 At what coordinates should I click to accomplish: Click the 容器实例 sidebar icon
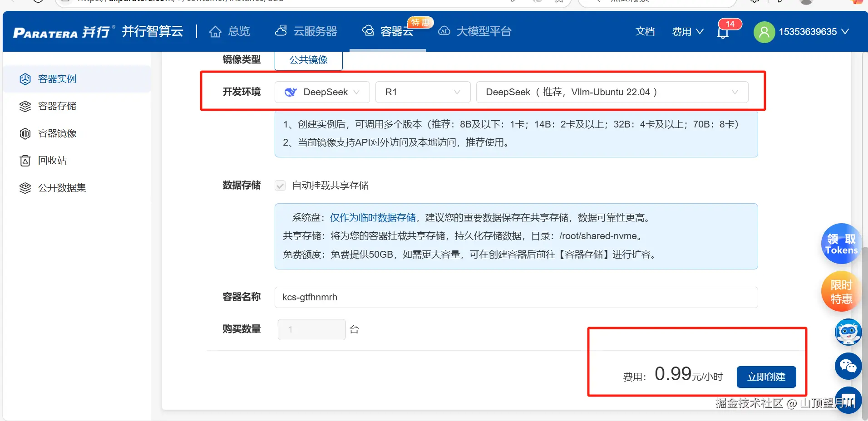tap(25, 79)
